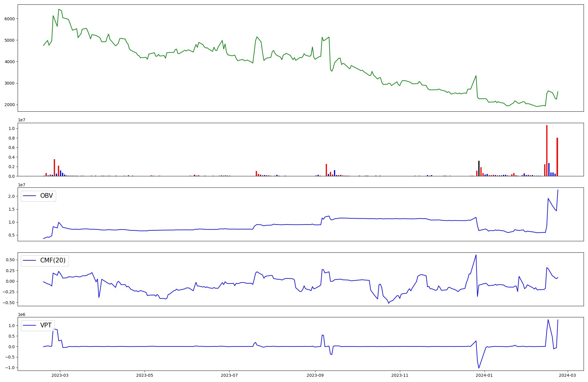The image size is (588, 382).
Task: Click the 2023-05 x-axis date label
Action: click(x=145, y=375)
